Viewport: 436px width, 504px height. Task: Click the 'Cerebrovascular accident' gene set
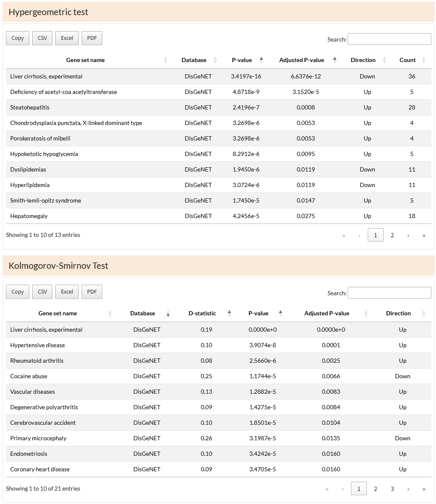click(x=43, y=423)
